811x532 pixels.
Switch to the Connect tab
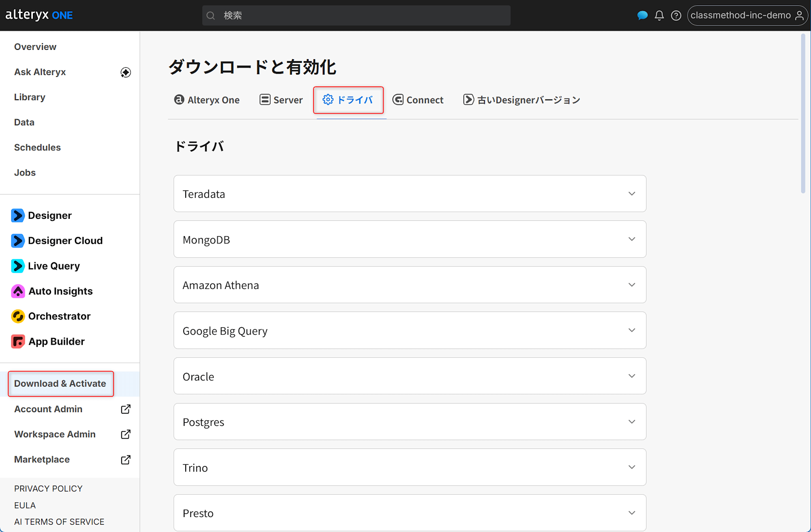pyautogui.click(x=418, y=100)
